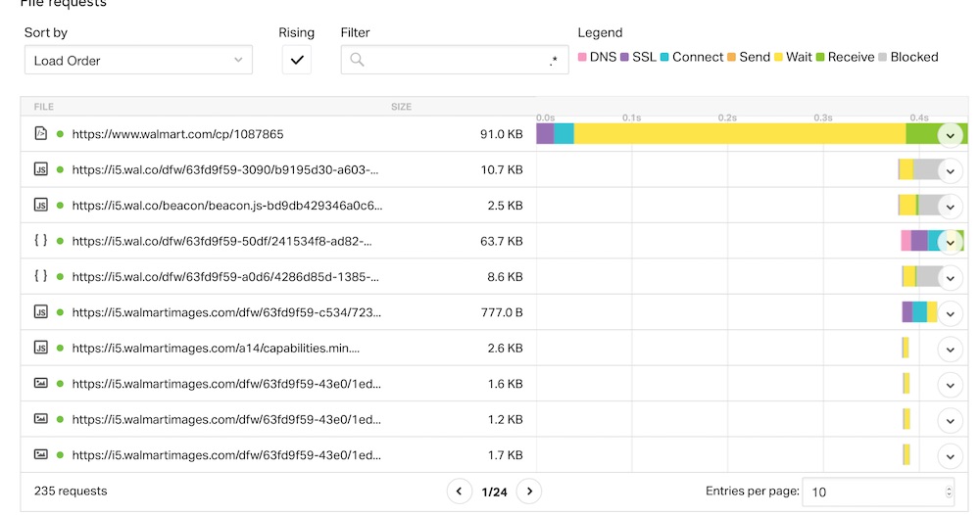Click the Send legend color swatch
This screenshot has width=980, height=515.
[731, 58]
